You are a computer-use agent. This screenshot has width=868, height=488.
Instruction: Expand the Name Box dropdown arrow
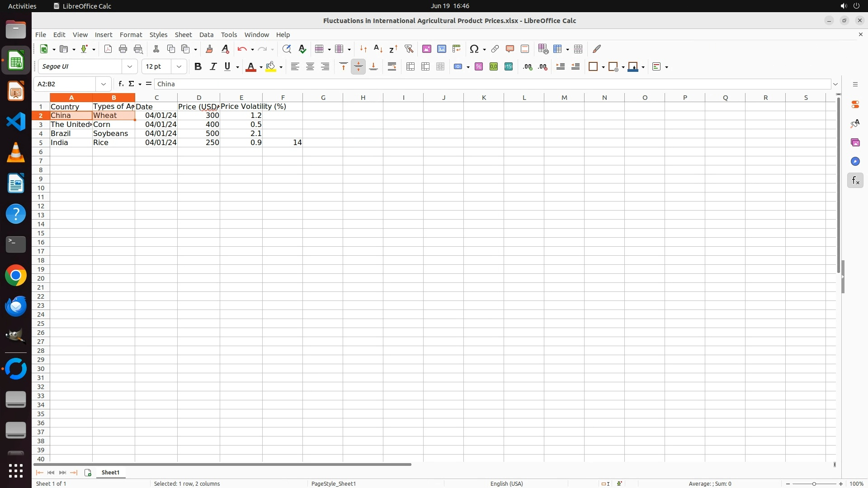point(104,84)
